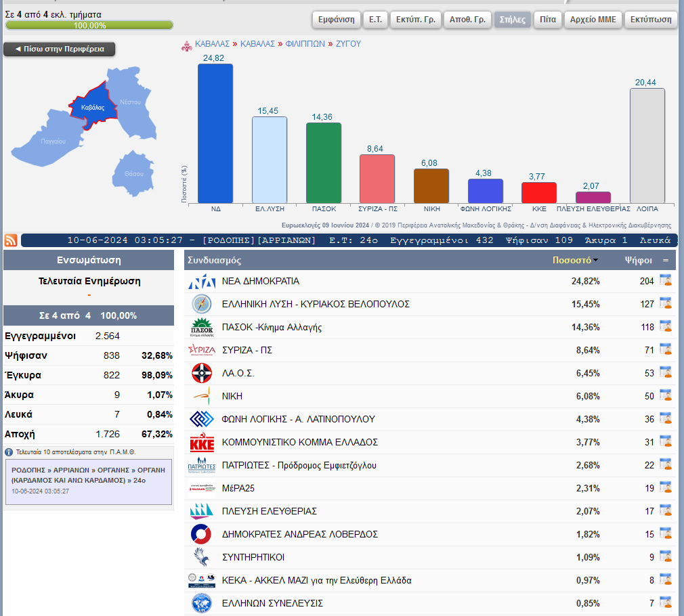This screenshot has width=684, height=616.
Task: Sort results by Ψήφοι column header
Action: 638,261
